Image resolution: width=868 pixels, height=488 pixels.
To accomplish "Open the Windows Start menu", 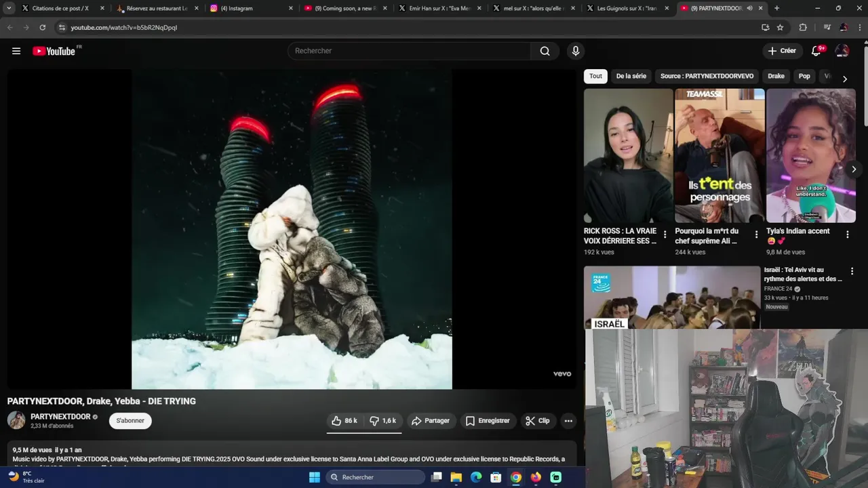I will pos(315,477).
